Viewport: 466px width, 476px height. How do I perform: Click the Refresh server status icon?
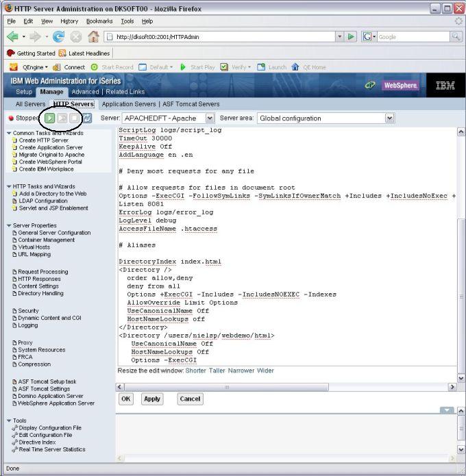[x=87, y=118]
